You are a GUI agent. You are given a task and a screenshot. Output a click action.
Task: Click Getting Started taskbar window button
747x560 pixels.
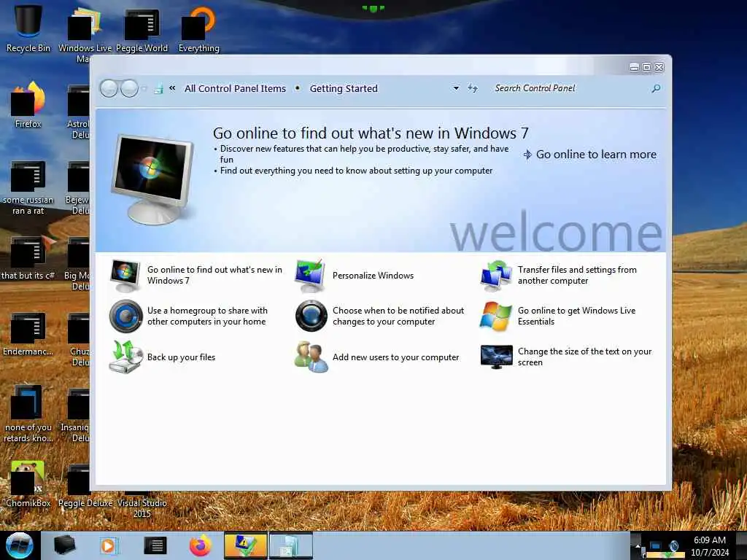pyautogui.click(x=290, y=545)
